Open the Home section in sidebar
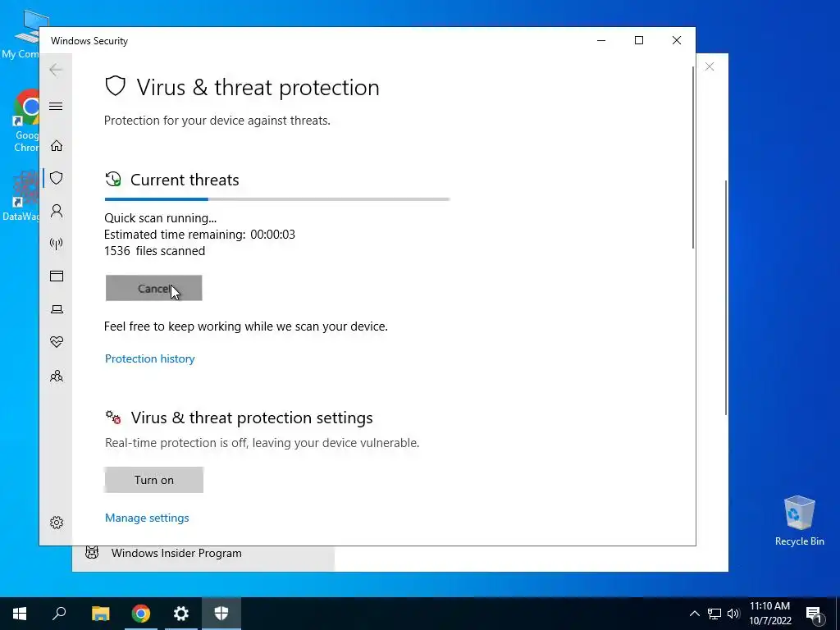This screenshot has width=840, height=630. pyautogui.click(x=57, y=146)
